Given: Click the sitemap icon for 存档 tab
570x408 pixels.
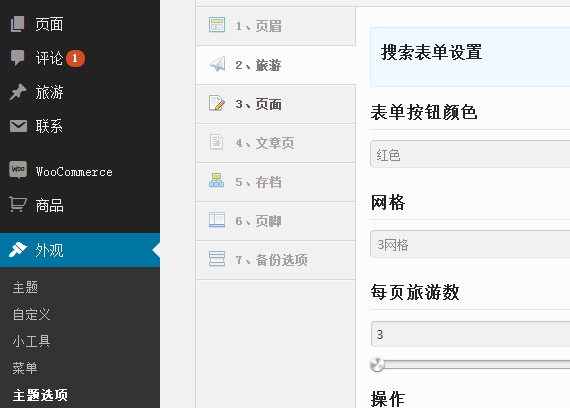Looking at the screenshot, I should coord(217,180).
